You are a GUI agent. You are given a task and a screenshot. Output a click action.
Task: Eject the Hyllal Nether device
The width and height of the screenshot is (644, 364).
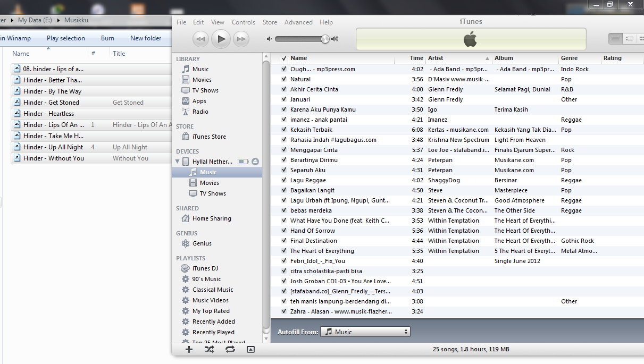(255, 161)
